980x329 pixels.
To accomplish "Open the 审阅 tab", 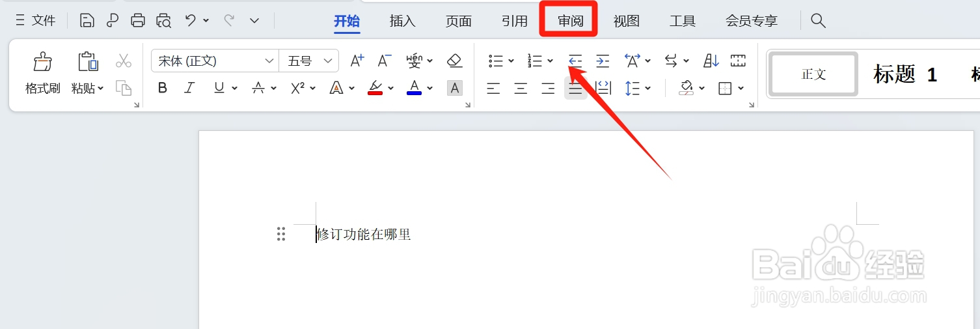I will [570, 21].
